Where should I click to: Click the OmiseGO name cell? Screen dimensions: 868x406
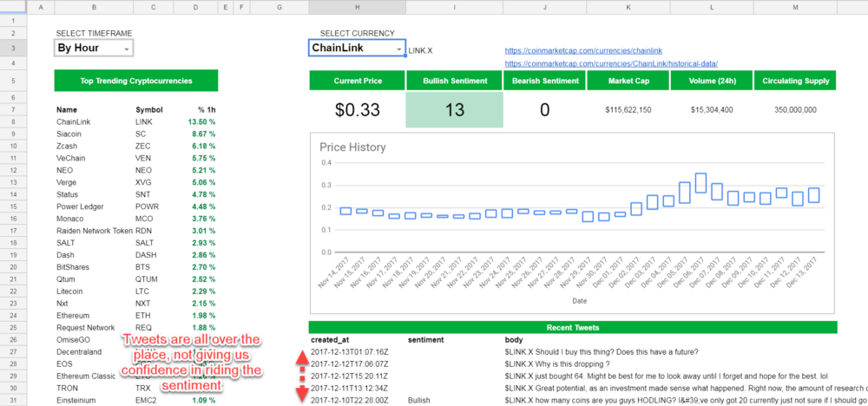(73, 339)
